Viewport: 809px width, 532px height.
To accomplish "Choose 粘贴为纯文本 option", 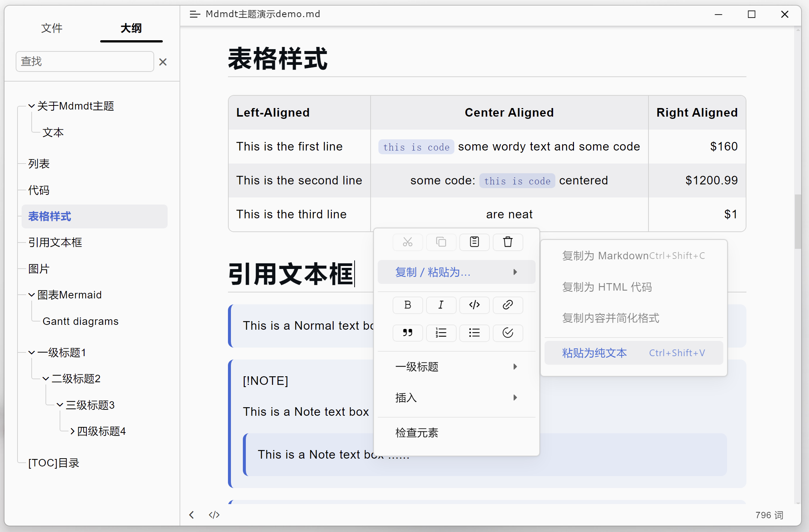I will [x=634, y=353].
